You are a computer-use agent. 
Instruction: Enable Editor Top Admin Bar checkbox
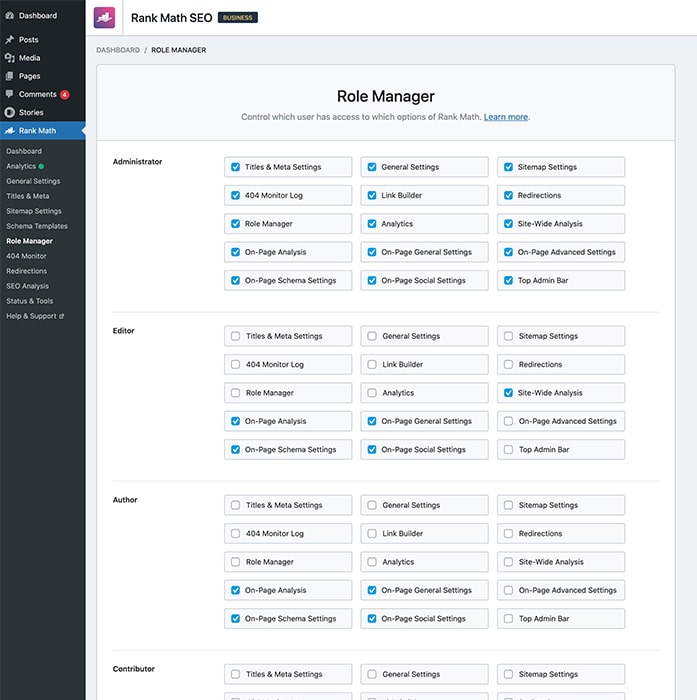click(508, 450)
